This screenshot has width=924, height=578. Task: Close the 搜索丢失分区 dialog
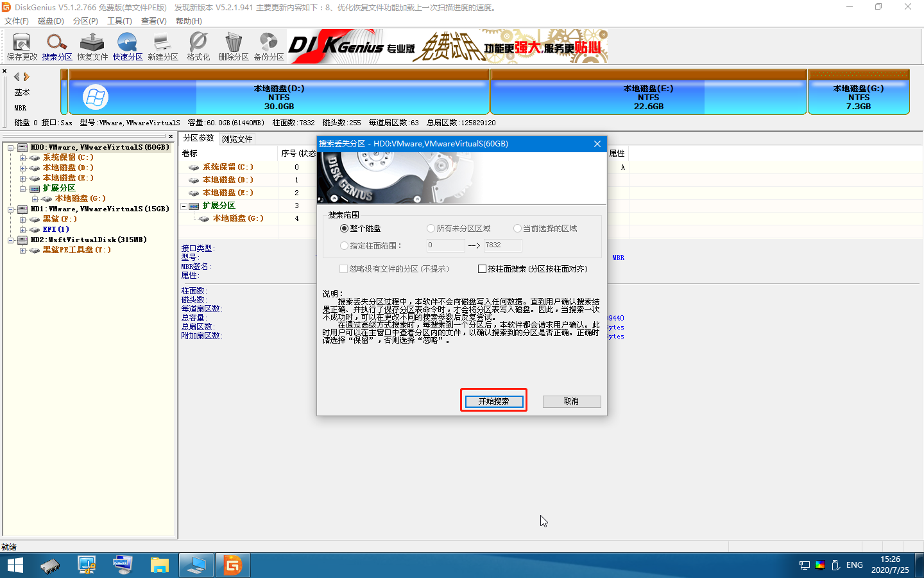597,144
